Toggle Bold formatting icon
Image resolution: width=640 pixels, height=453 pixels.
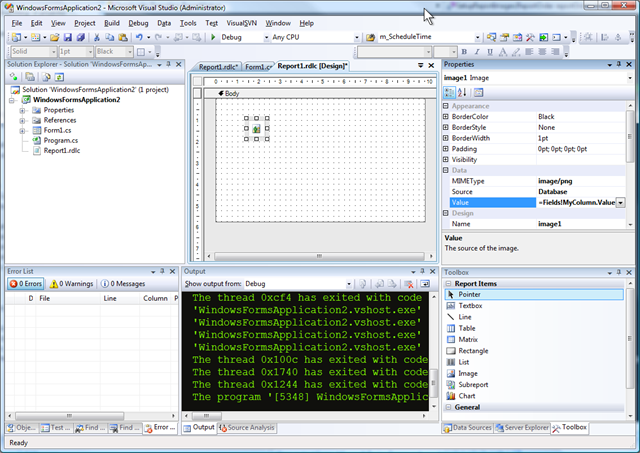click(464, 52)
